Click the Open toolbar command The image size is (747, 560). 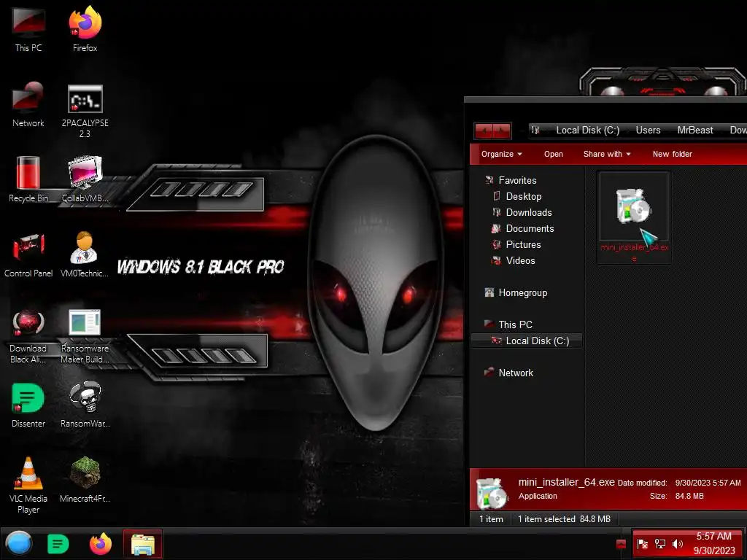[x=553, y=154]
